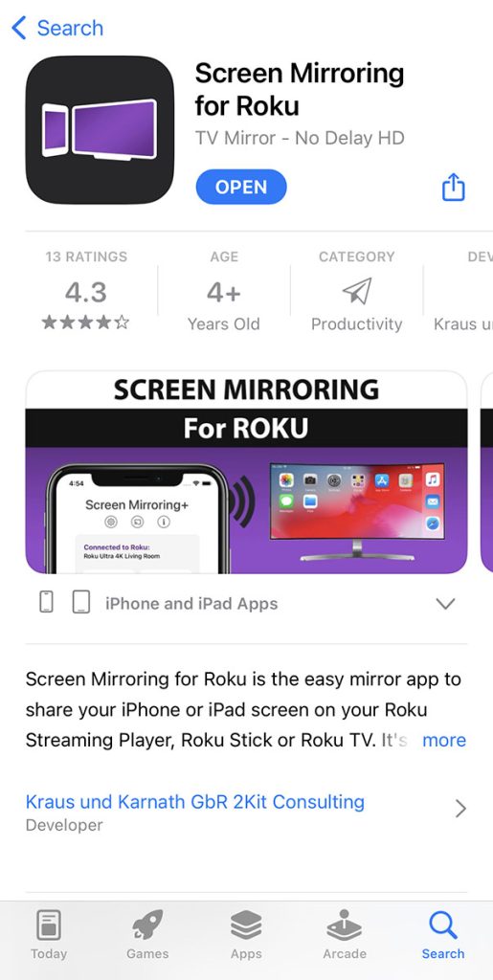The width and height of the screenshot is (493, 980).
Task: Tap the blue OPEN button
Action: (x=241, y=187)
